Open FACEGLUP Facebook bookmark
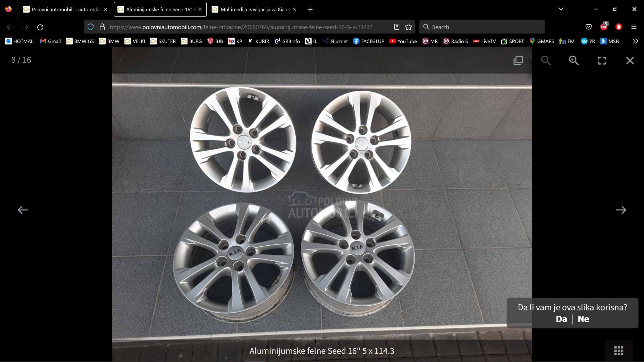 coord(368,41)
